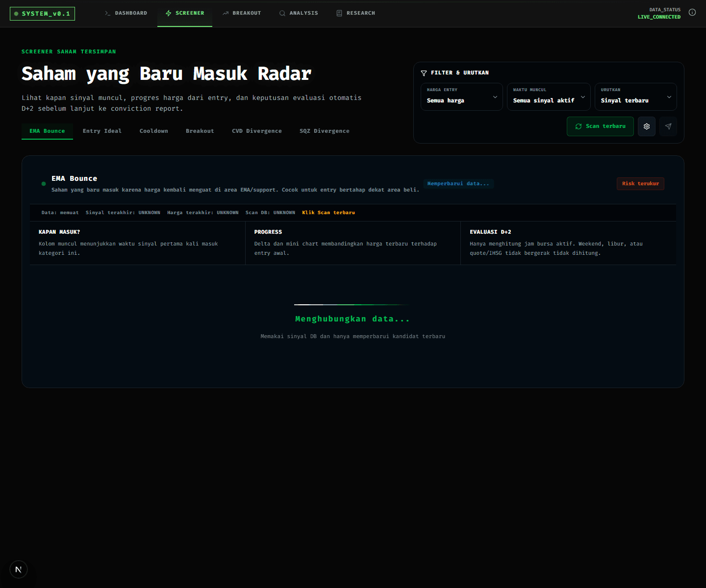Open the Dashboard nav tab
This screenshot has width=706, height=588.
pyautogui.click(x=126, y=13)
